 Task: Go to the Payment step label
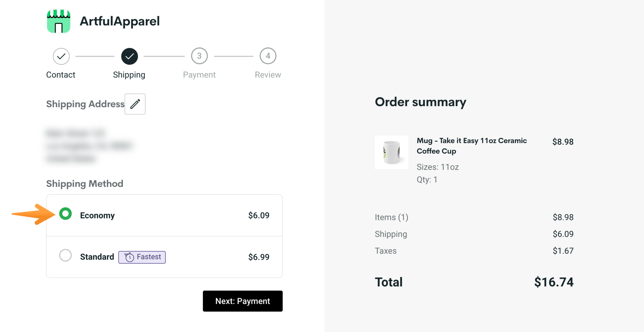[x=199, y=75]
